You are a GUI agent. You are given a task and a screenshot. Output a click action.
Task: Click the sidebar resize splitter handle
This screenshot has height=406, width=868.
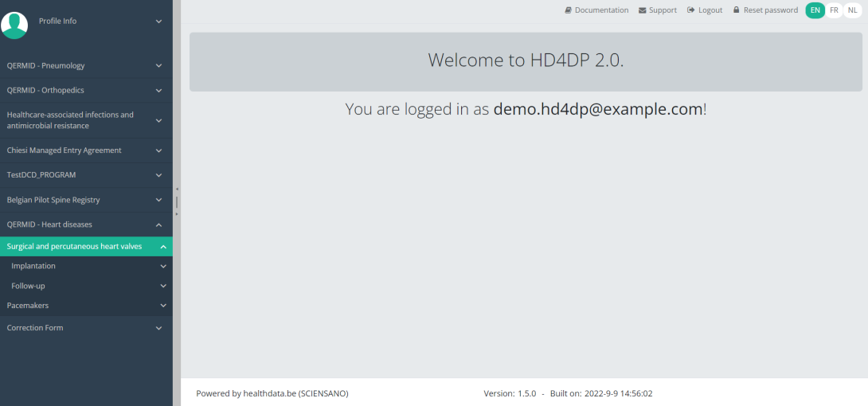pos(177,201)
